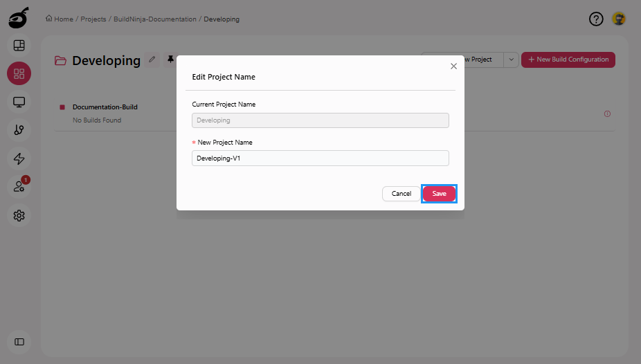
Task: Open the agents monitor sidebar icon
Action: click(x=19, y=102)
